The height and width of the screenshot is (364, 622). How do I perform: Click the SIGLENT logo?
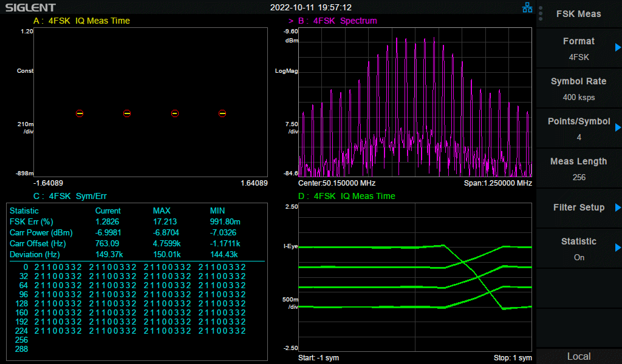tap(30, 8)
